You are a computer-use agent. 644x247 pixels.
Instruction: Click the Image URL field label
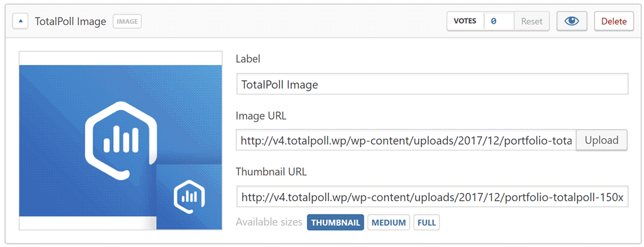pyautogui.click(x=261, y=116)
